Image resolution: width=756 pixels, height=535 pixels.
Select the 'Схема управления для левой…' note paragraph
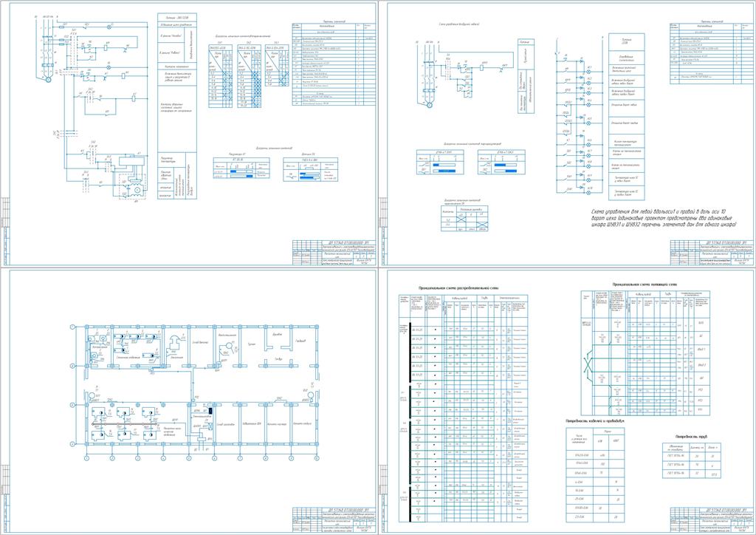tap(664, 219)
